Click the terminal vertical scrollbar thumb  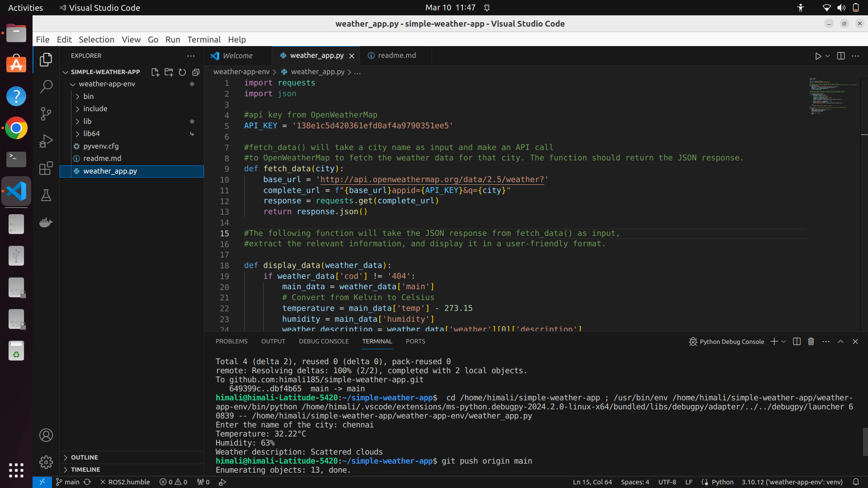[x=865, y=441]
